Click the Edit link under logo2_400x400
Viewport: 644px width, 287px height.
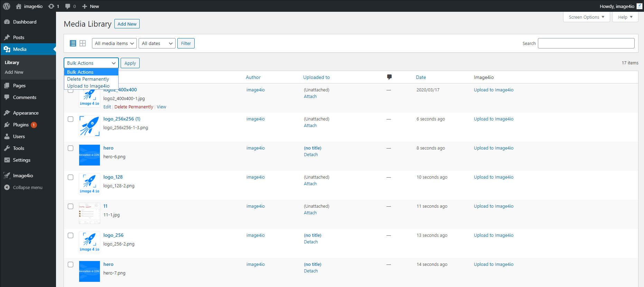click(x=107, y=107)
